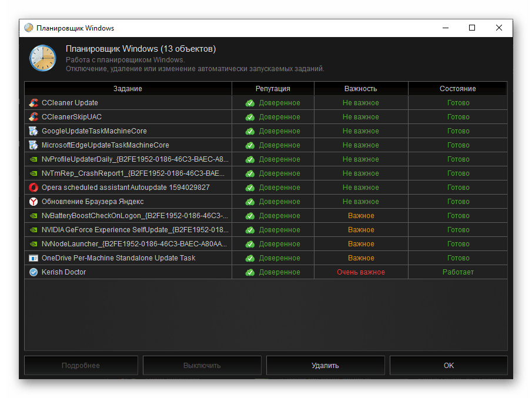Click Важное cell in OneDrive row

[x=361, y=258]
